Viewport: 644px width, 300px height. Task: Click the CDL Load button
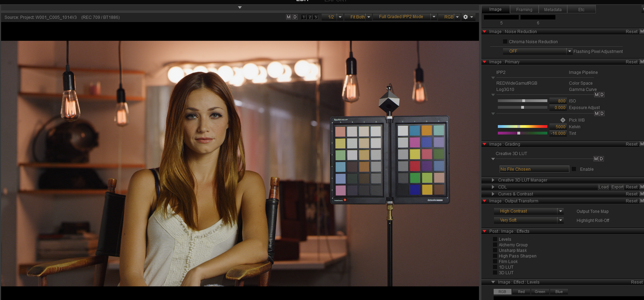click(x=603, y=187)
